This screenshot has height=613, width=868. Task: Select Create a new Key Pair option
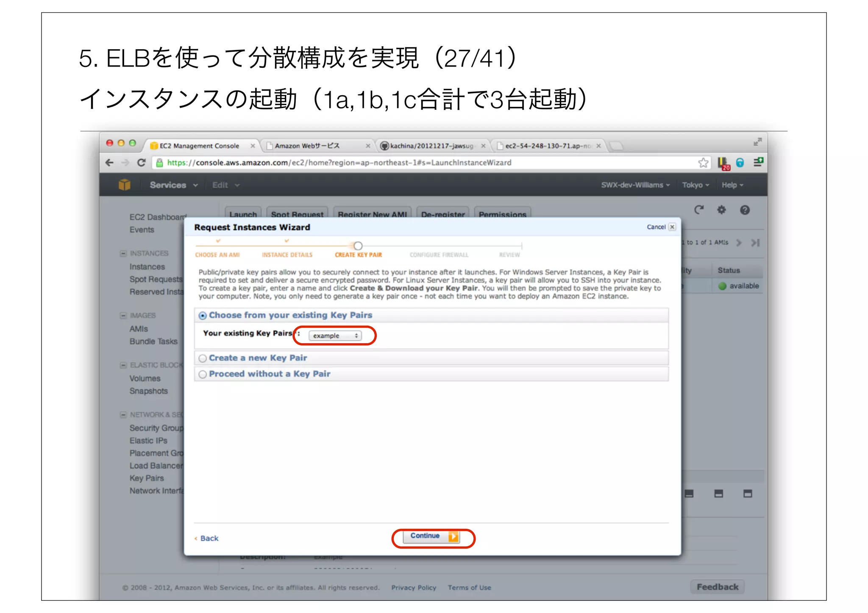pyautogui.click(x=203, y=358)
